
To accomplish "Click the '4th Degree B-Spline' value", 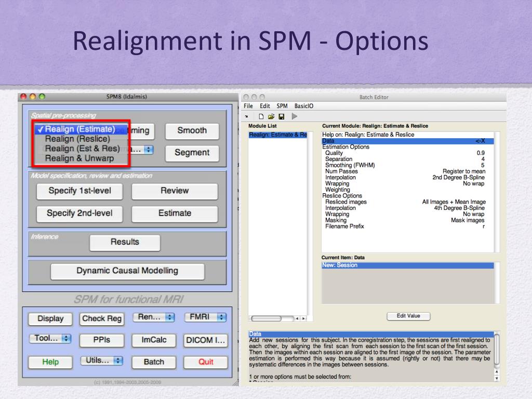I will [x=459, y=208].
